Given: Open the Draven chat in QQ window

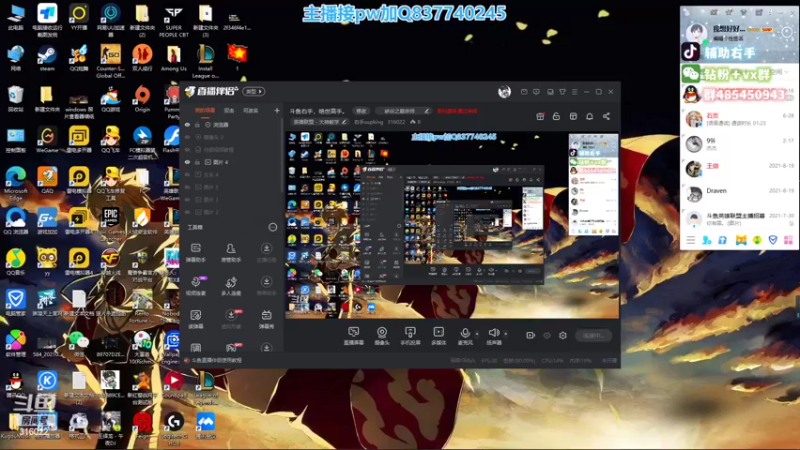Looking at the screenshot, I should [x=738, y=194].
